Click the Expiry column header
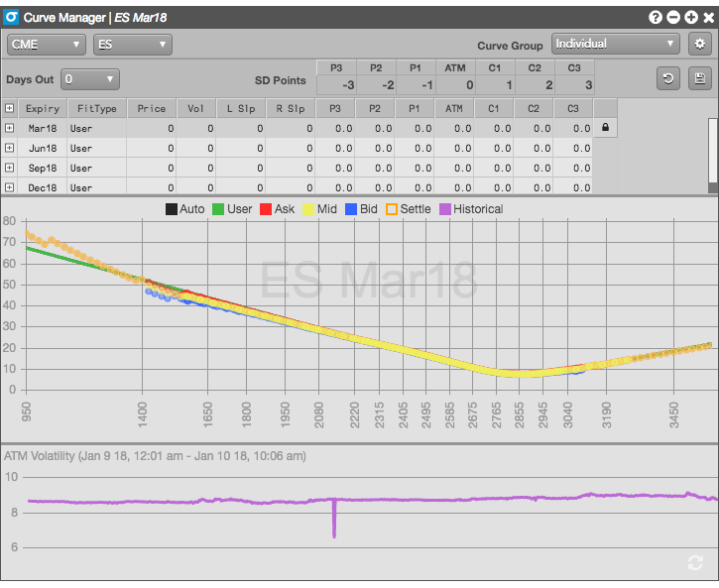 43,109
